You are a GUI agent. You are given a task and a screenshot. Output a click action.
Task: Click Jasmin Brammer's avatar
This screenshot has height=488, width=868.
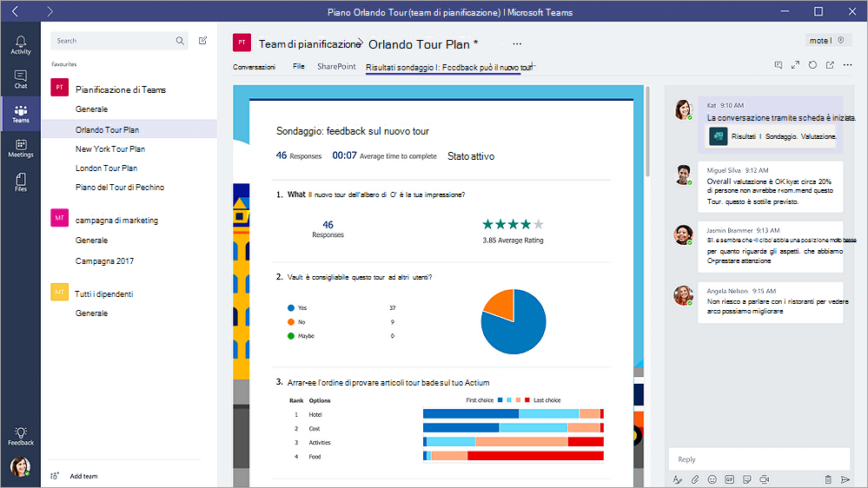point(684,234)
